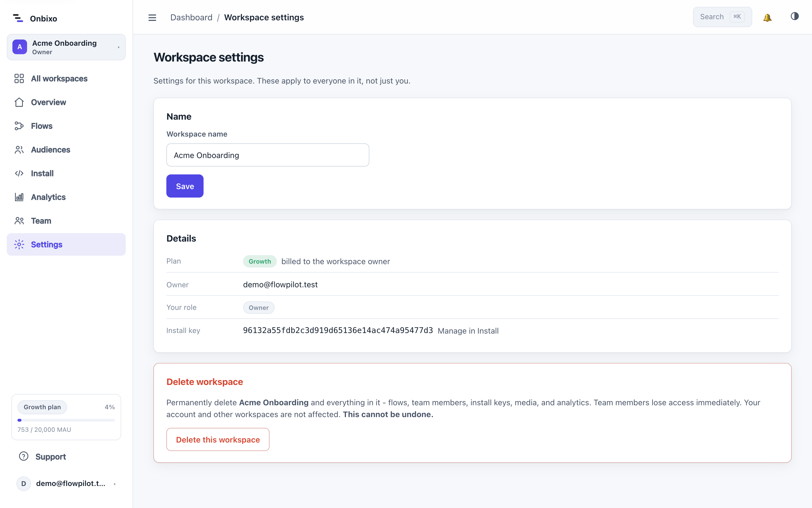Open Flows section

coord(66,126)
